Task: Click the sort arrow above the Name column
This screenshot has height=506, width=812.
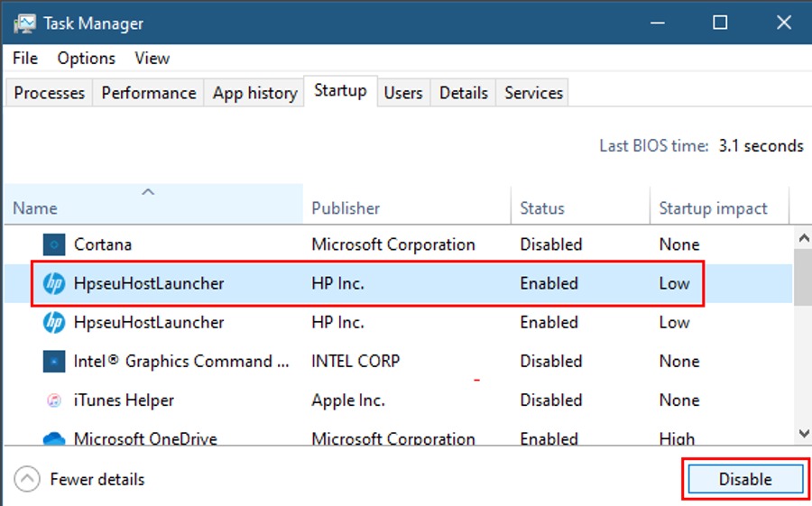Action: point(148,192)
